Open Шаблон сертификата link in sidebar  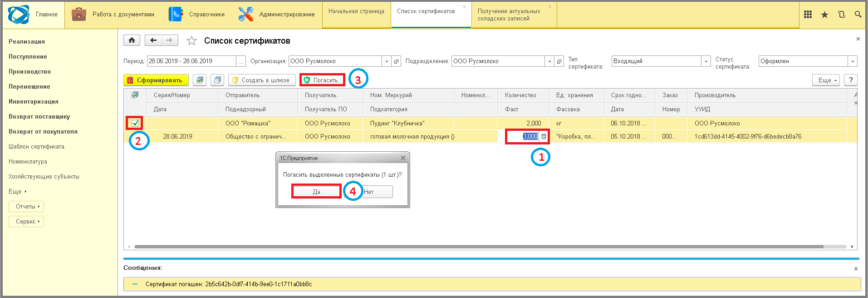(36, 147)
